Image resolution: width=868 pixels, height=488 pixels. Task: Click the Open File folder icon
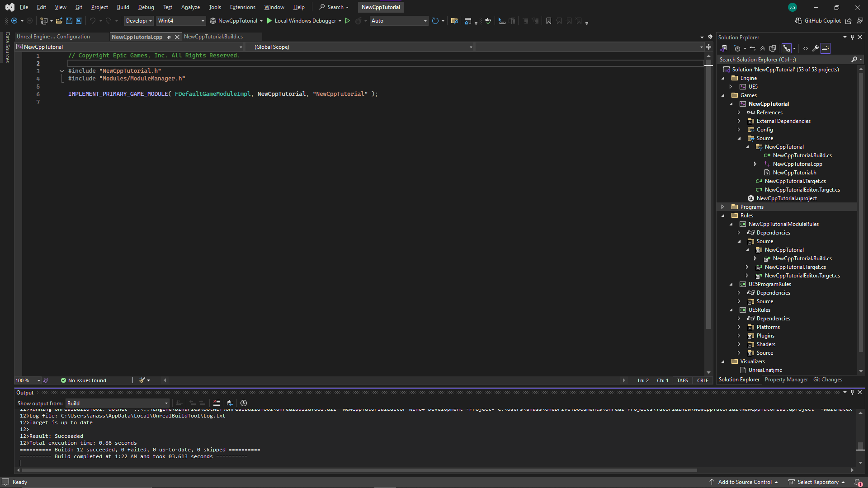(x=59, y=21)
